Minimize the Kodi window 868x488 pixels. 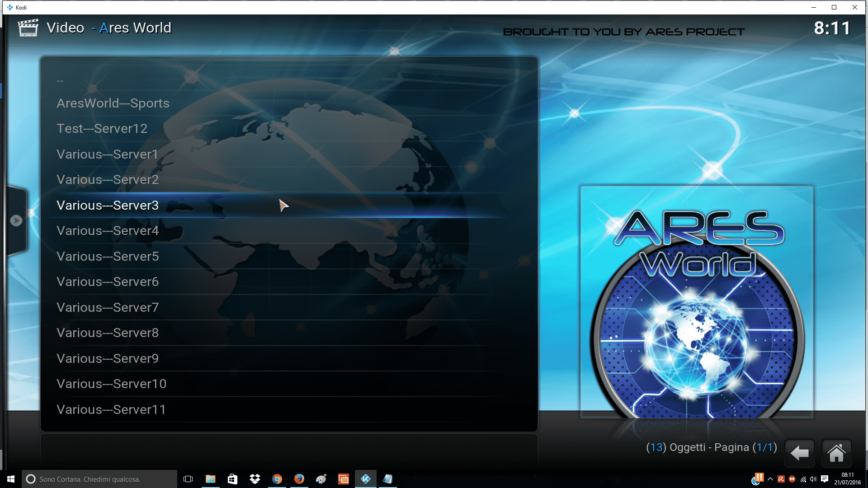click(814, 7)
